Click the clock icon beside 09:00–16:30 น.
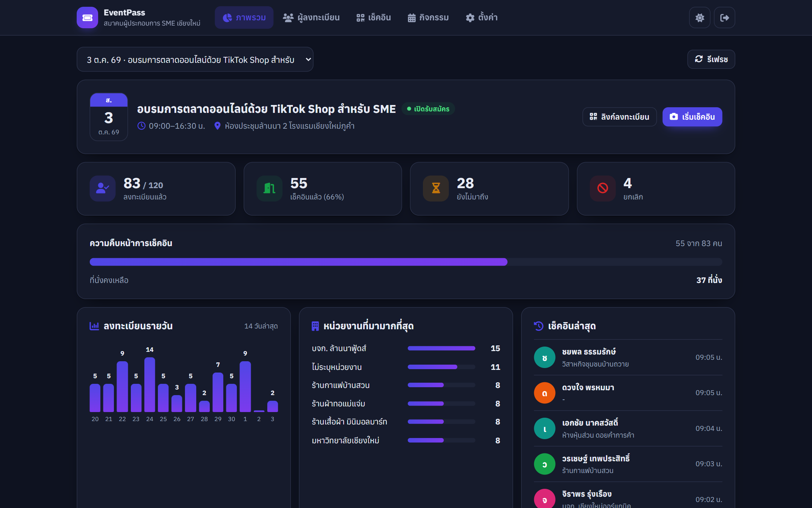 pyautogui.click(x=141, y=126)
